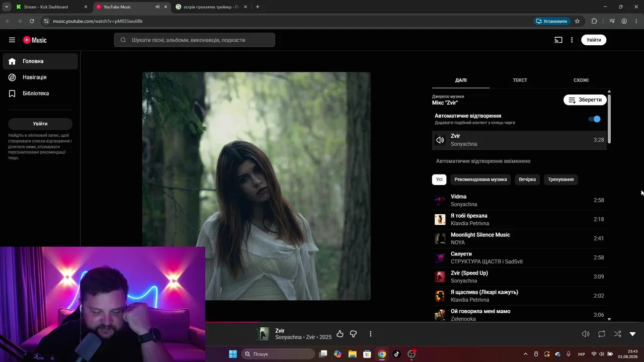Play Я тобі брехала from queue
This screenshot has width=644, height=362.
click(x=519, y=220)
